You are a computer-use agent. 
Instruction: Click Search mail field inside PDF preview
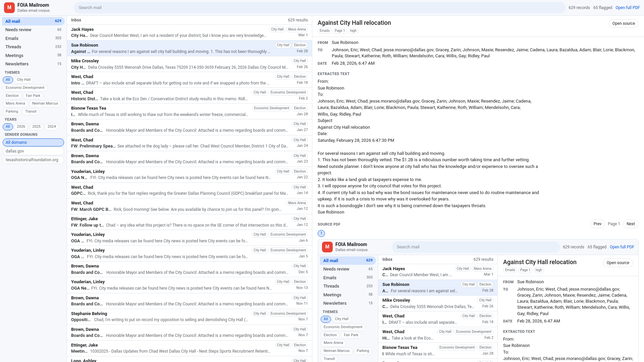[476, 247]
